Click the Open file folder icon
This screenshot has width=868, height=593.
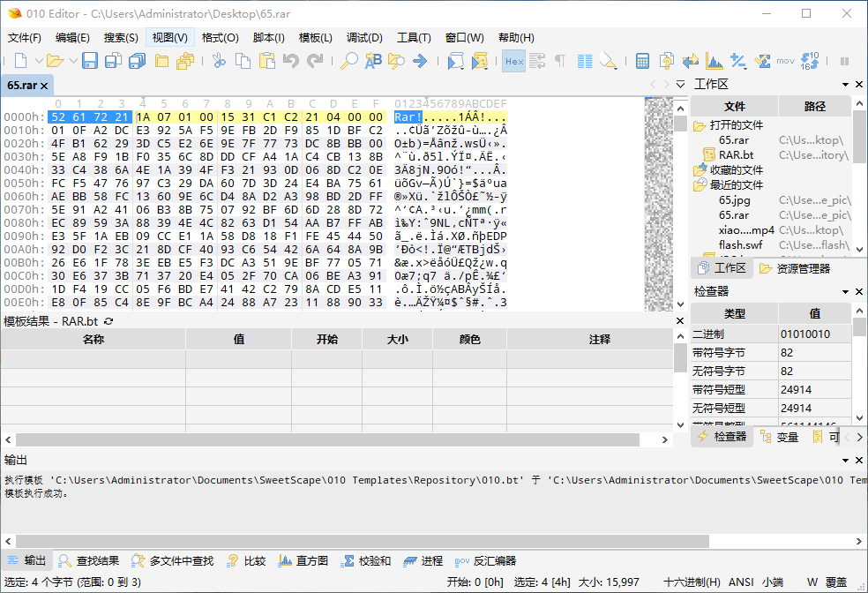point(55,60)
